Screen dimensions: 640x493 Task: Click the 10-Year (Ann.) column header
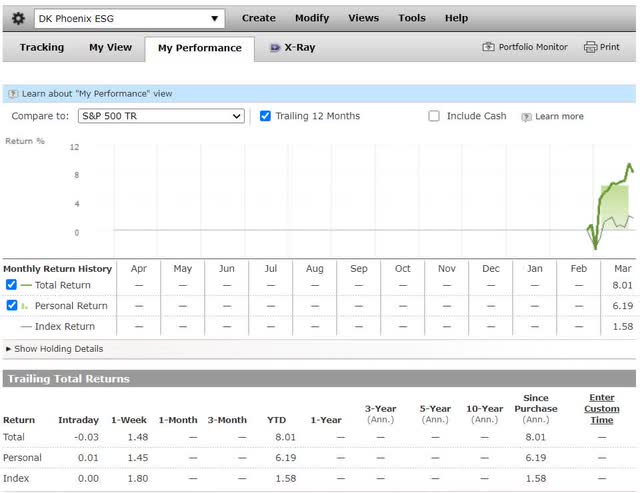coord(484,414)
